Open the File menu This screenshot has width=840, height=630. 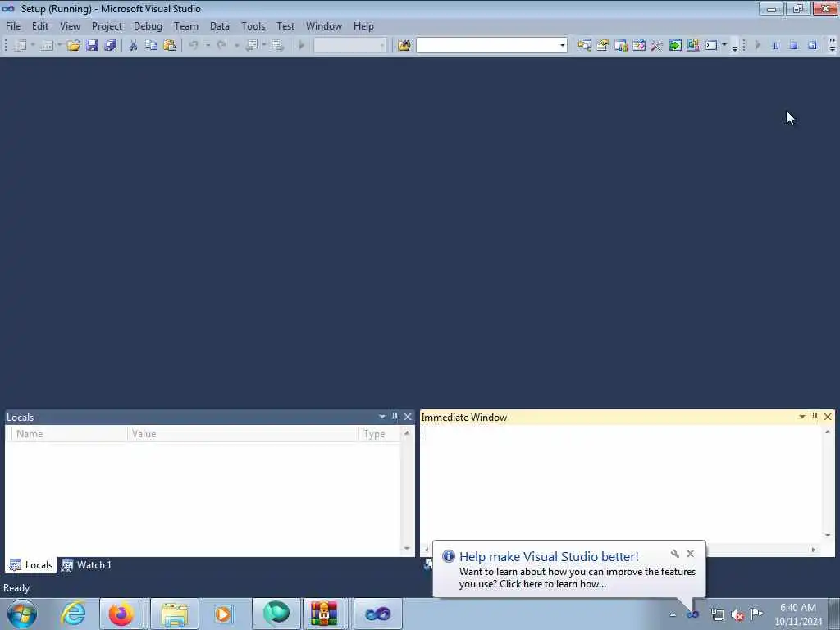(13, 26)
